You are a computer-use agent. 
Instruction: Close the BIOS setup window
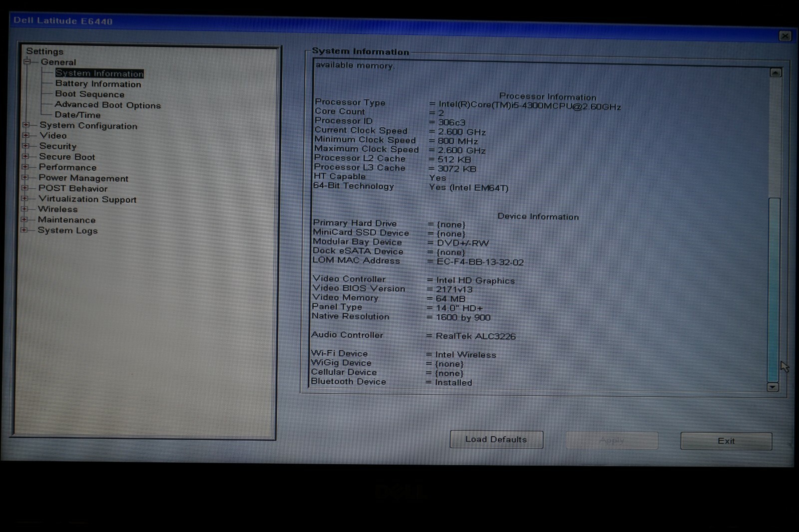785,36
